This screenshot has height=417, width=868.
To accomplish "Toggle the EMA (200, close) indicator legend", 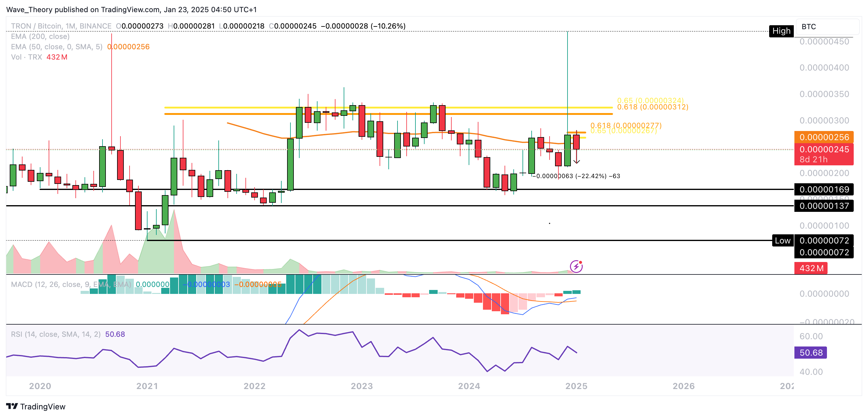I will (40, 36).
